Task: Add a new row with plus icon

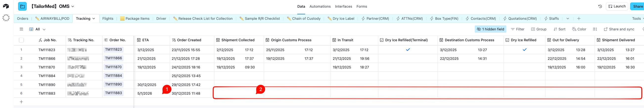Action: 21,102
